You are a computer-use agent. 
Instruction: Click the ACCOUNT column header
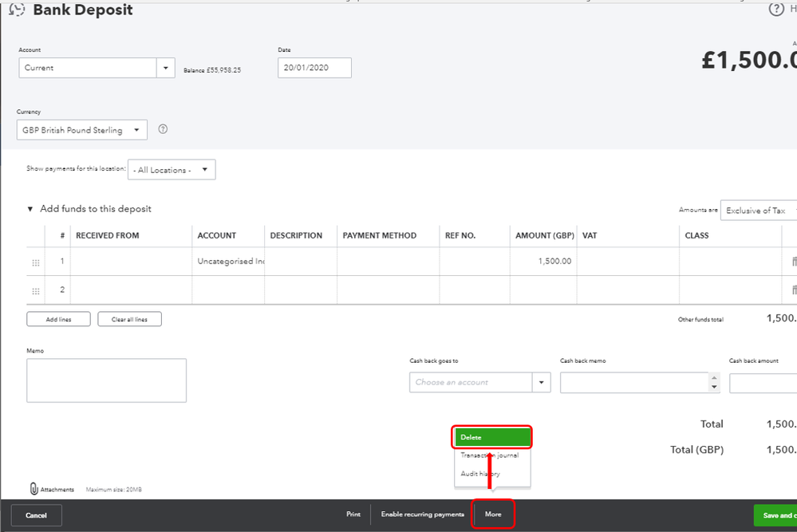[216, 235]
